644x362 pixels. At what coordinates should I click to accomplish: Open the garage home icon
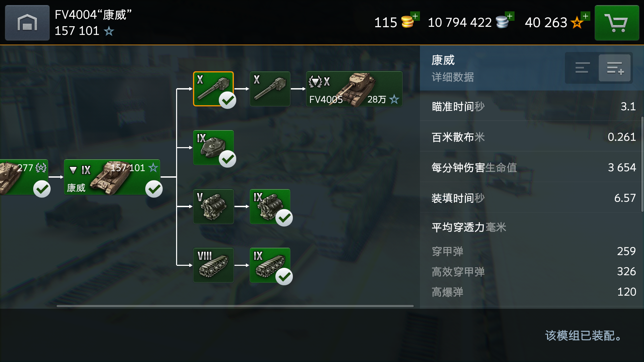(x=27, y=23)
